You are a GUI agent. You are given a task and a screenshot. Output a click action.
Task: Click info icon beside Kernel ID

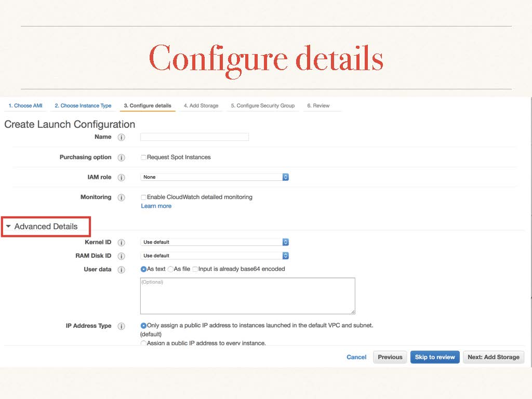point(121,243)
